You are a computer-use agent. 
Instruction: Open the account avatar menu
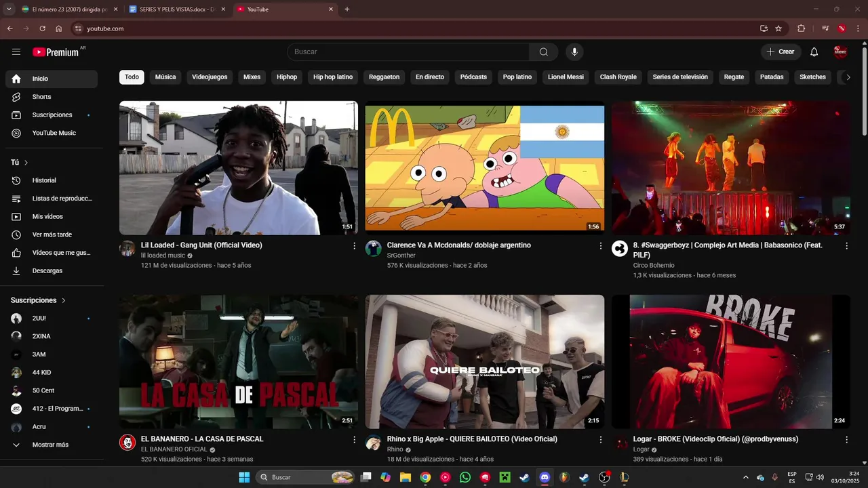[x=840, y=52]
